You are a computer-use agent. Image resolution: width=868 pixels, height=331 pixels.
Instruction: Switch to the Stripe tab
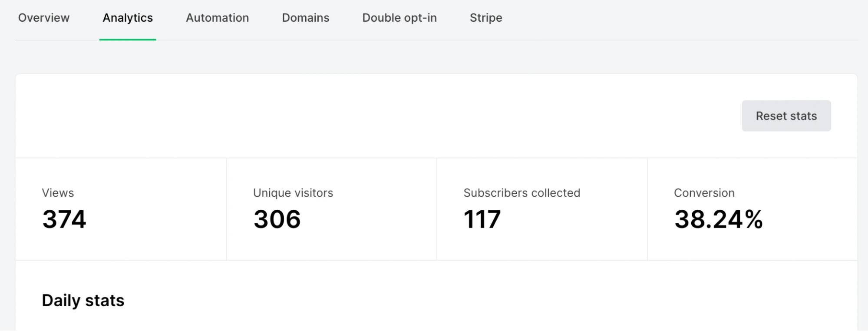point(485,18)
